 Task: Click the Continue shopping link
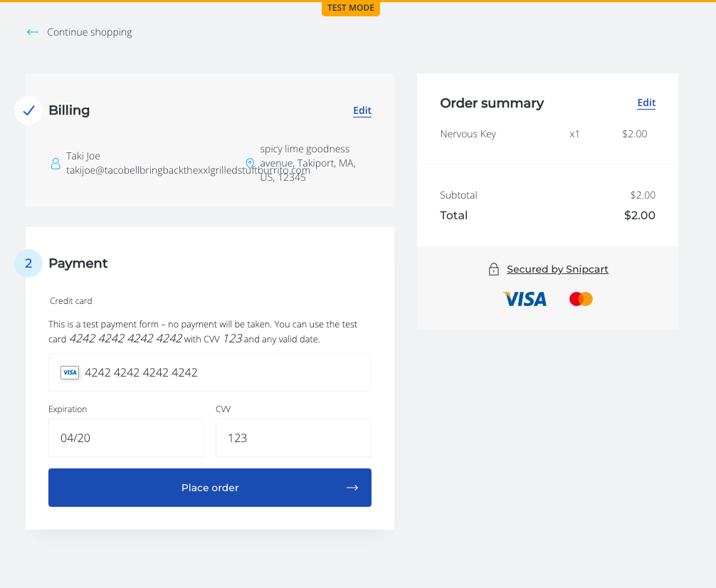(90, 32)
